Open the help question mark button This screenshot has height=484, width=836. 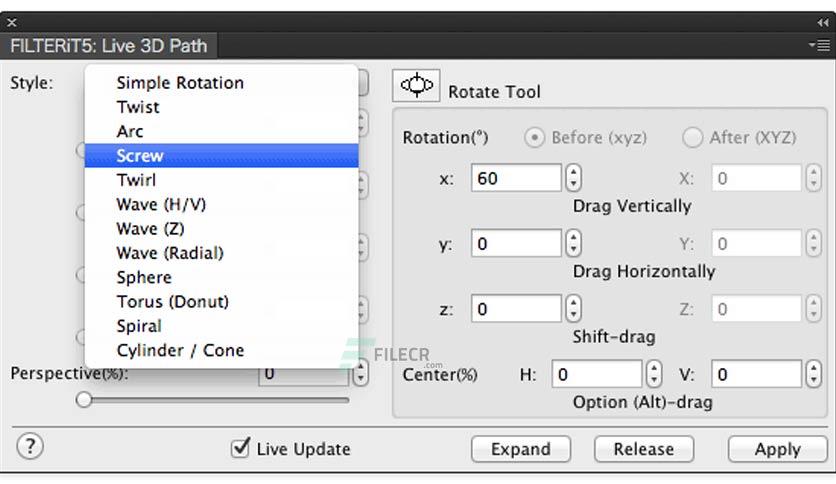(30, 446)
